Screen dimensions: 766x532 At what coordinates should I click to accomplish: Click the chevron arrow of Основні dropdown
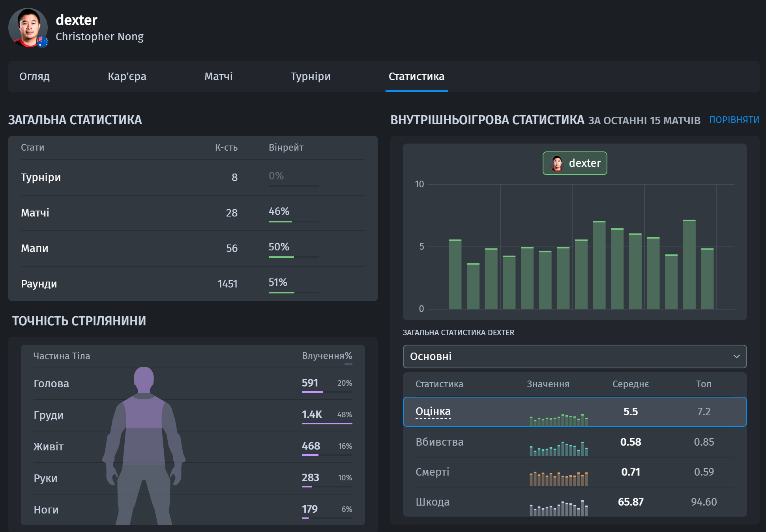[x=736, y=357]
